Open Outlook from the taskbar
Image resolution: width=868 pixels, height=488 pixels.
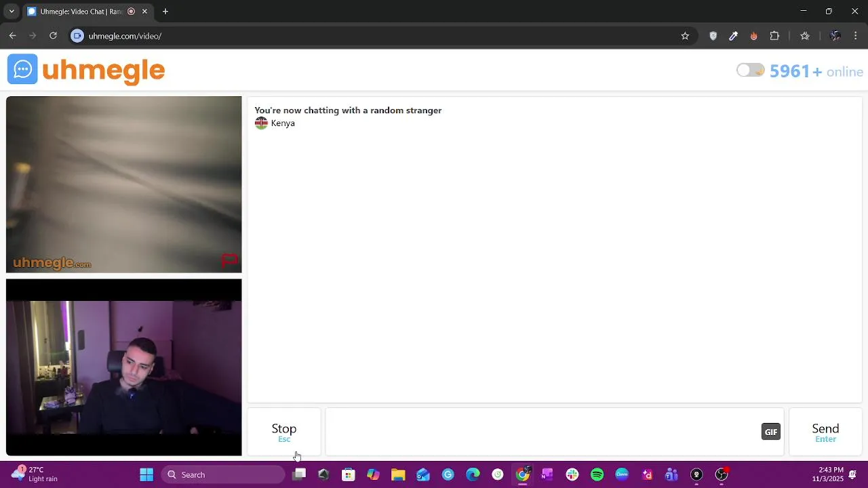(423, 474)
